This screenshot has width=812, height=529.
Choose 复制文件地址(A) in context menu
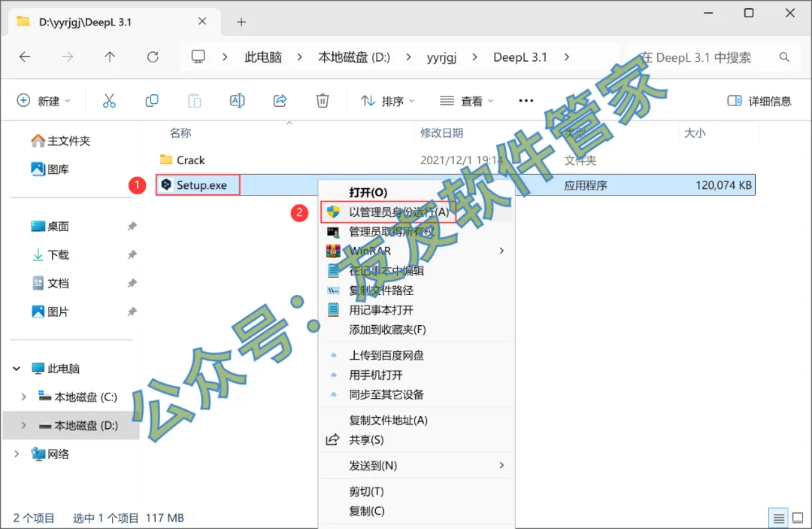pos(417,420)
